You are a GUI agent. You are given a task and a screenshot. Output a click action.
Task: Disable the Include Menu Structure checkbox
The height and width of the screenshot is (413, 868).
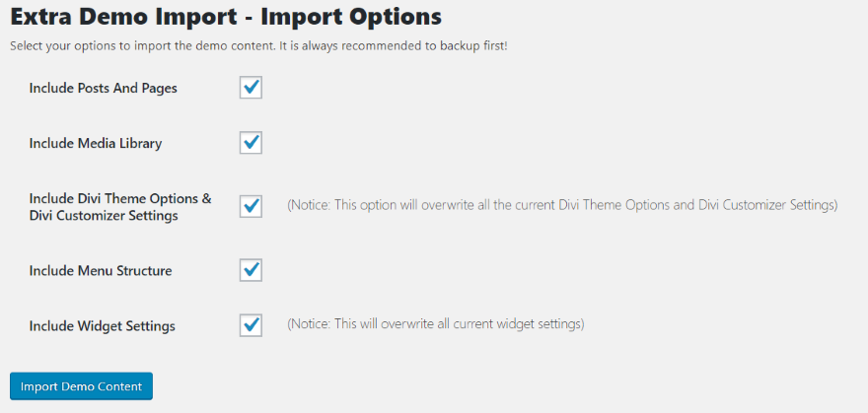point(251,270)
